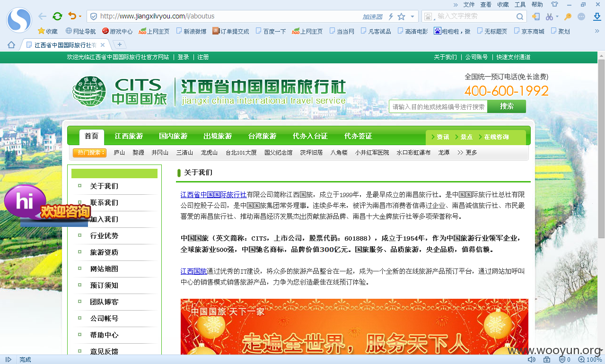Screen dimensions: 605x364
Task: Open the downloads manager icon
Action: (x=597, y=17)
